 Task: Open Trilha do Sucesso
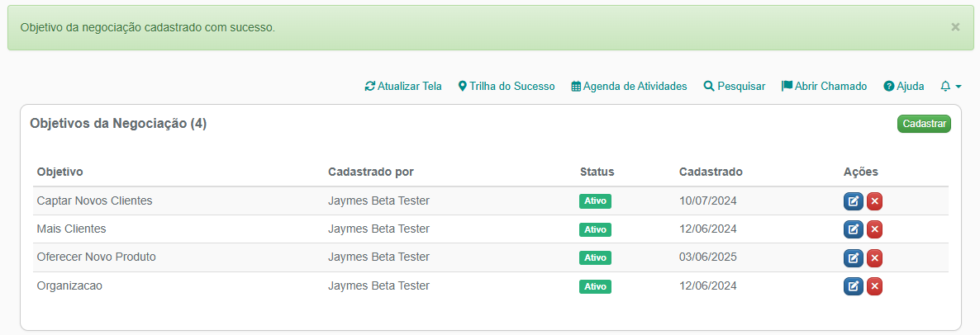click(x=507, y=86)
